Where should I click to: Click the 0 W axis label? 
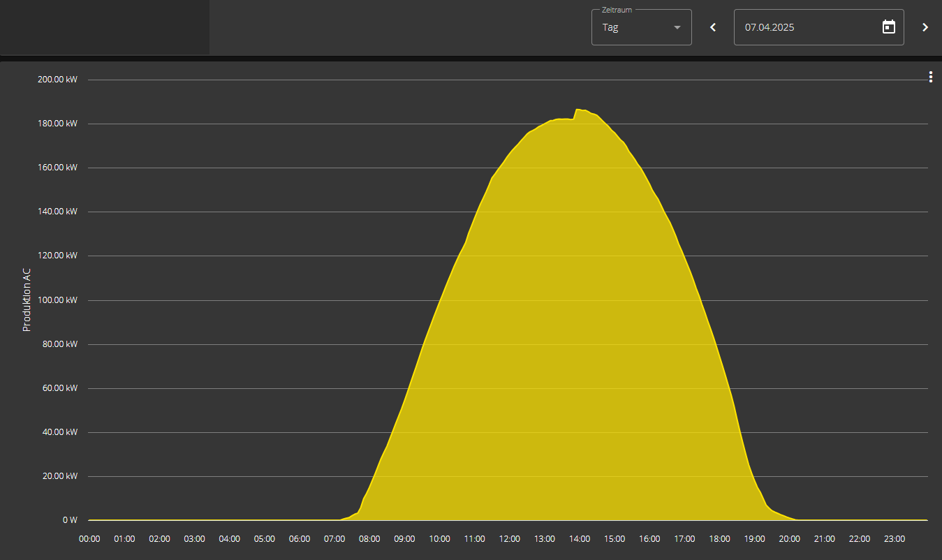[70, 520]
